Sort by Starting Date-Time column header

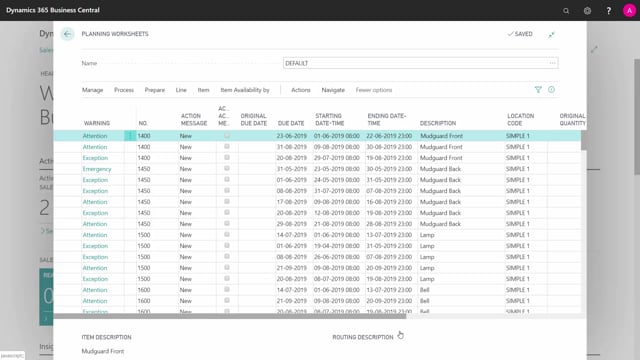[x=330, y=120]
